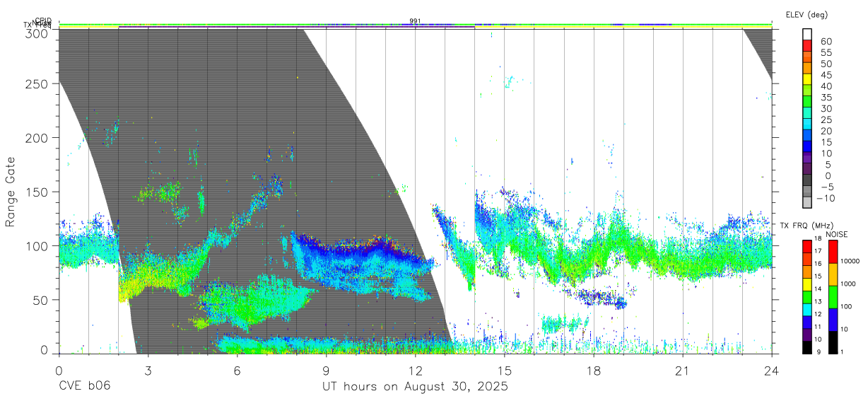Viewport: 868px width, 401px height.
Task: Click the green 13–14 TX FRQ swatch
Action: pyautogui.click(x=807, y=297)
